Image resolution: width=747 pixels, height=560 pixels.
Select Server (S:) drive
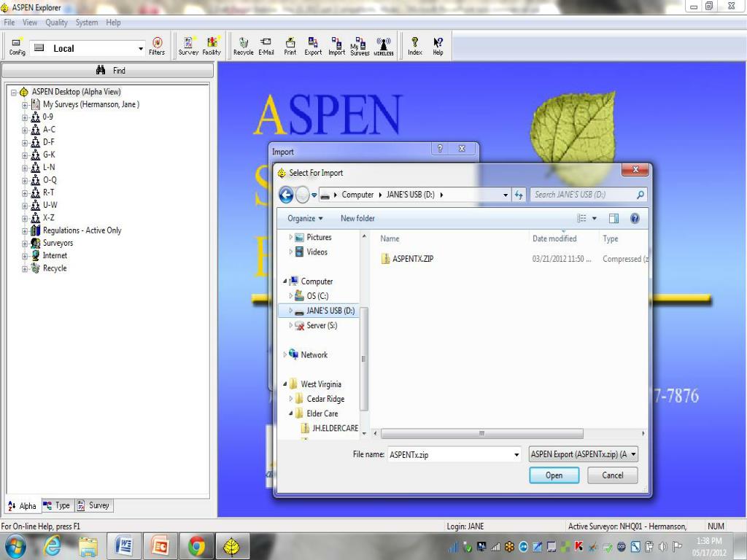(x=322, y=326)
